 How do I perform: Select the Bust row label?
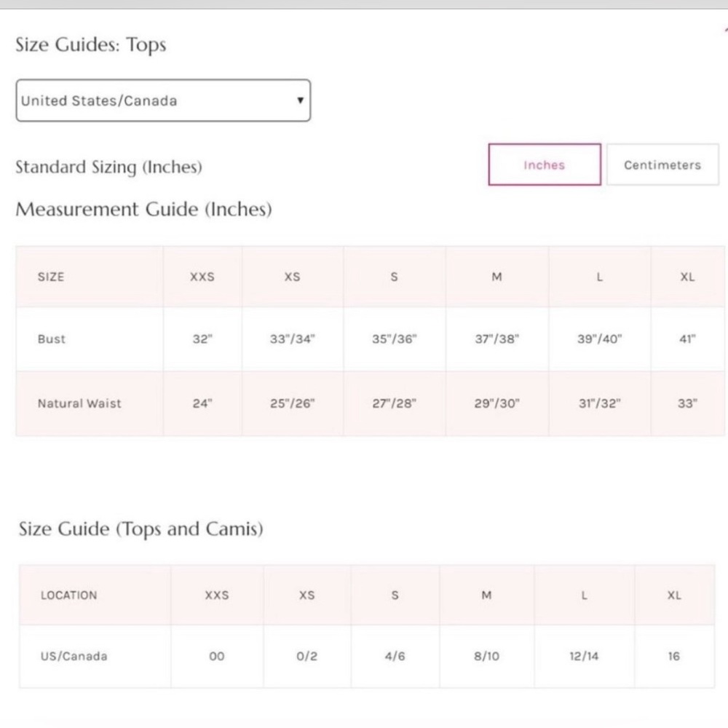[x=52, y=339]
